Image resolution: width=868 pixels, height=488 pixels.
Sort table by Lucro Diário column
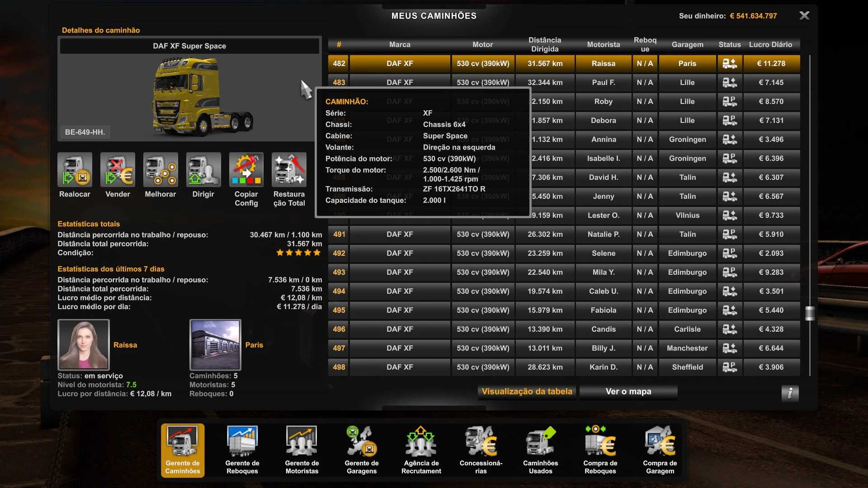(x=770, y=44)
